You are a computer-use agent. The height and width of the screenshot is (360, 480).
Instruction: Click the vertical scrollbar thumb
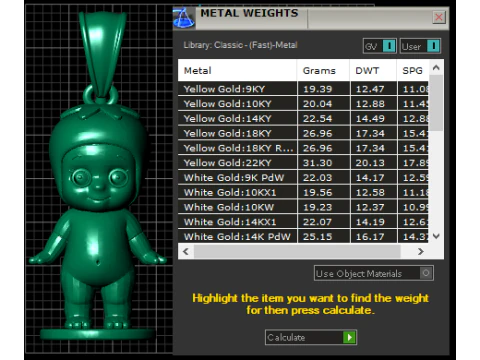click(436, 103)
